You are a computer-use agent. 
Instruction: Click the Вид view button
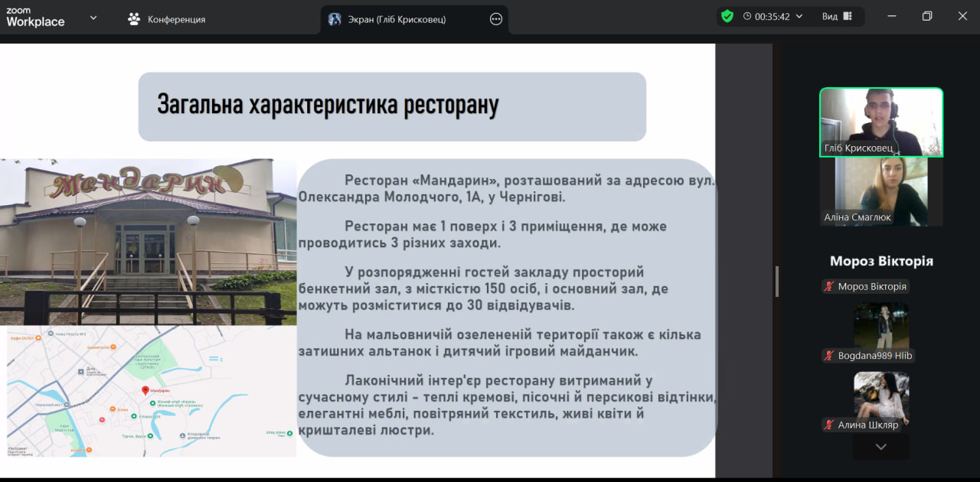836,16
